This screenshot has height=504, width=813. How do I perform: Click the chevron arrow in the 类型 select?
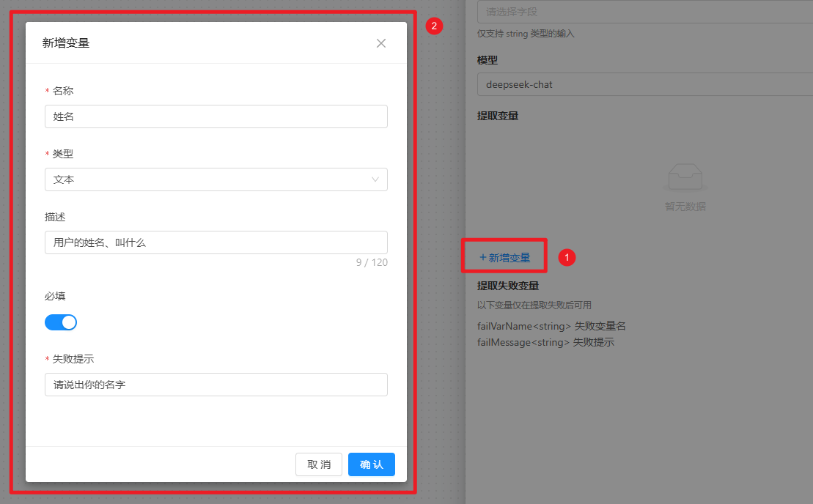click(375, 179)
